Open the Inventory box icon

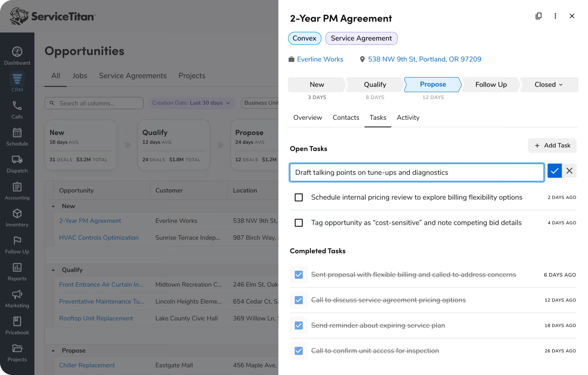[x=17, y=213]
